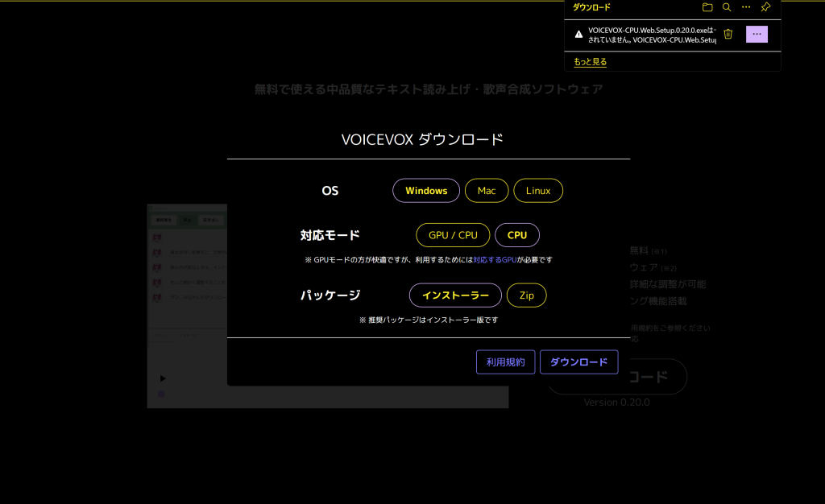Select the CPU mode option

pos(517,235)
